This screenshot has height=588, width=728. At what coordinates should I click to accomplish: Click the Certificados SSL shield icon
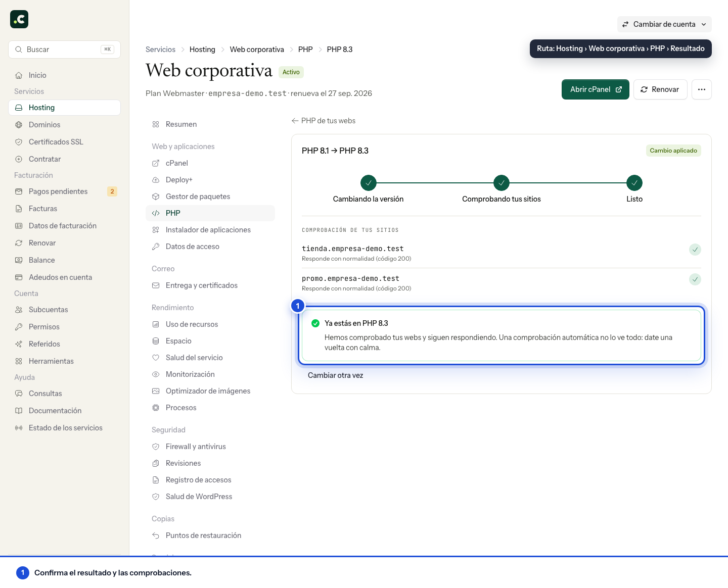tap(19, 142)
